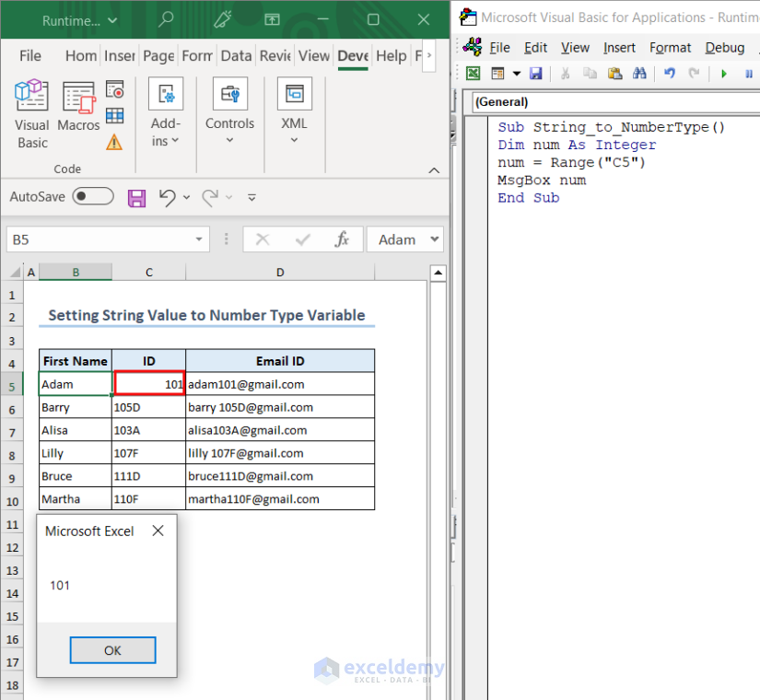The image size is (760, 700).
Task: Open the Debug menu in VBA
Action: (x=724, y=48)
